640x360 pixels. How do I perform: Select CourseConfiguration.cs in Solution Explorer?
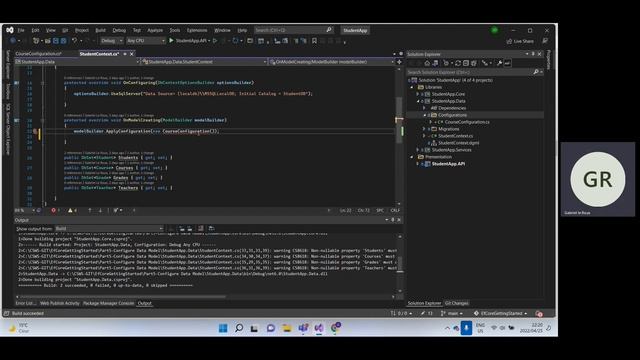(x=467, y=122)
